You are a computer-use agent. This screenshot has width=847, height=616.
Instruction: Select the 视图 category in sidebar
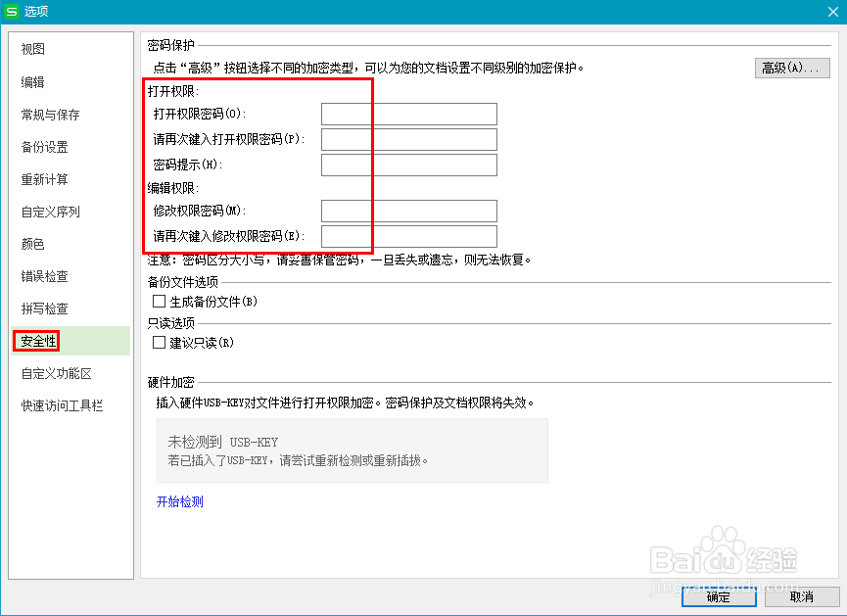tap(32, 48)
